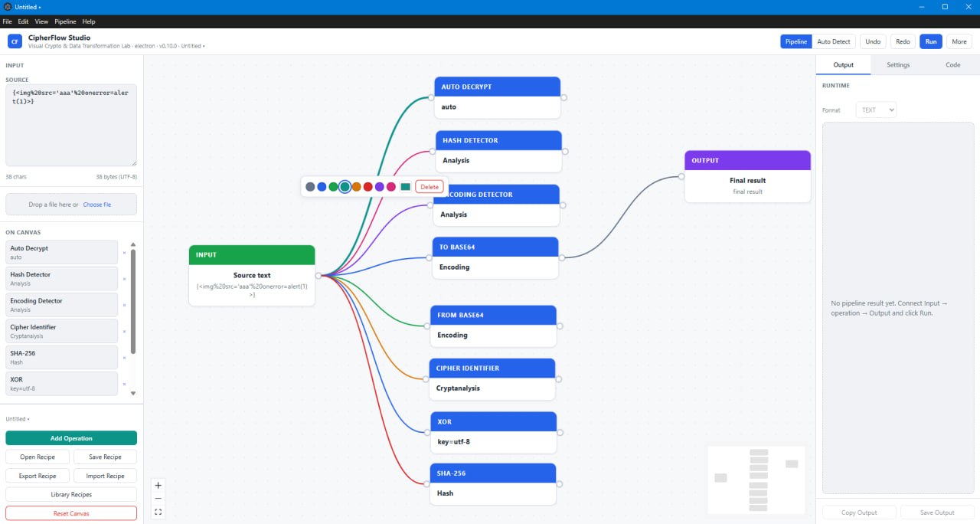This screenshot has height=524, width=980.
Task: Click the Redo button
Action: pos(903,41)
